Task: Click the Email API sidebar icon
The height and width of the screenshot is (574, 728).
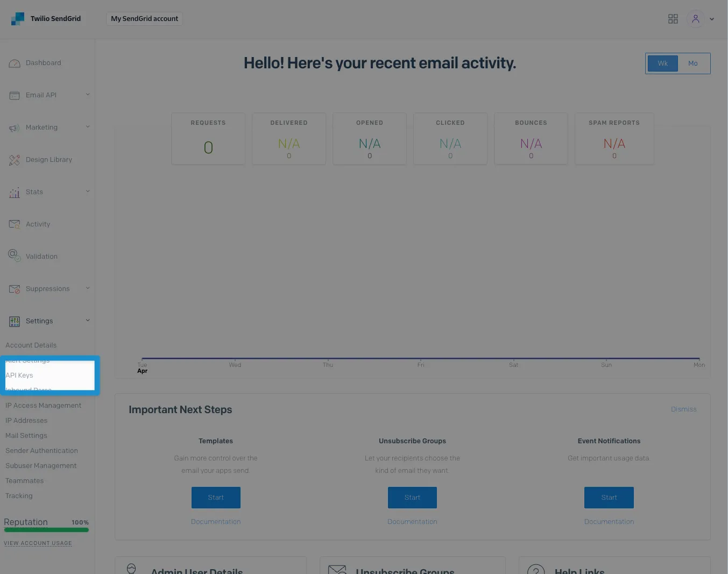Action: (x=15, y=96)
